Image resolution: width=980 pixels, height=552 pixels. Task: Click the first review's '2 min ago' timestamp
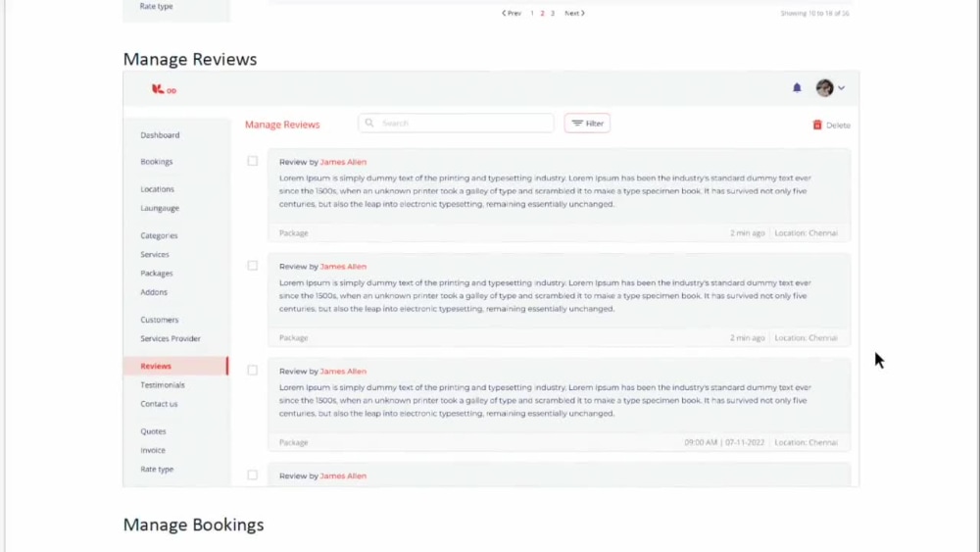pos(748,233)
